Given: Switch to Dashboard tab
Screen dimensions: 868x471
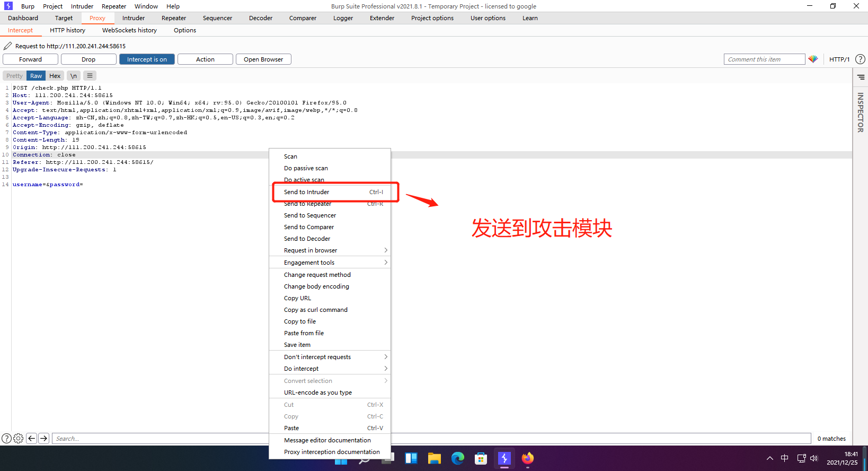Looking at the screenshot, I should (23, 18).
